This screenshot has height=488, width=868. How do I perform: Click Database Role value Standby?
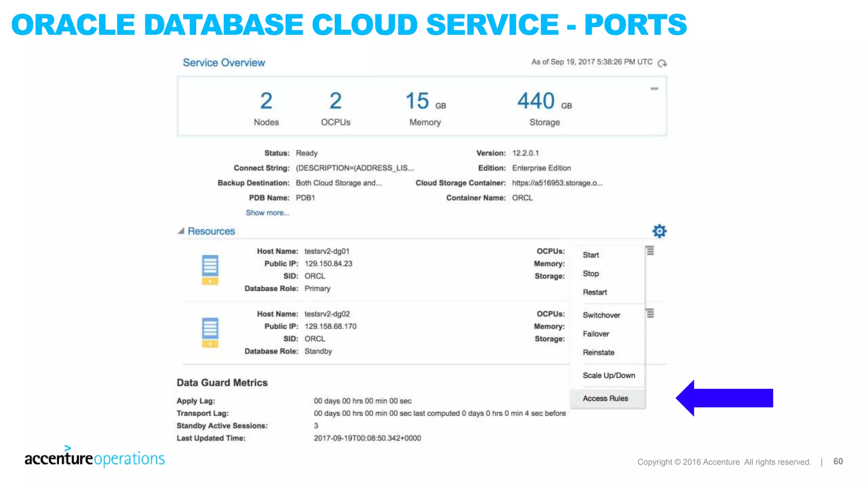[x=318, y=351]
